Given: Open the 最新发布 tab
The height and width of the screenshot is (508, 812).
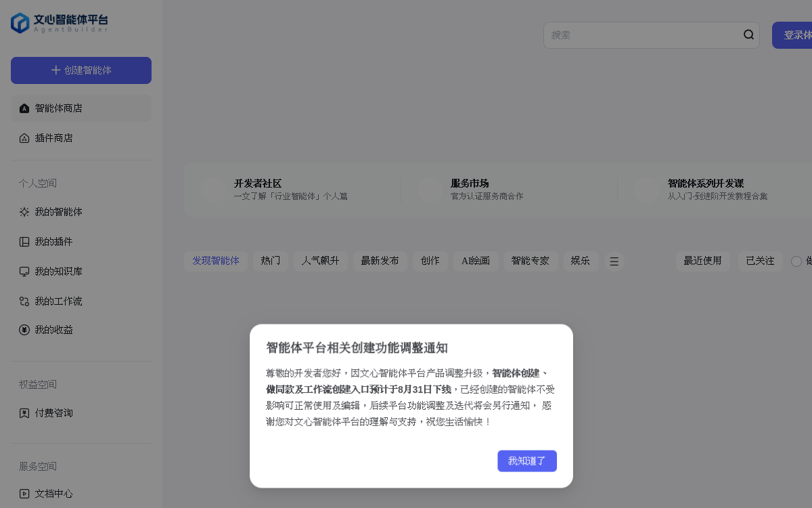Looking at the screenshot, I should coord(380,261).
